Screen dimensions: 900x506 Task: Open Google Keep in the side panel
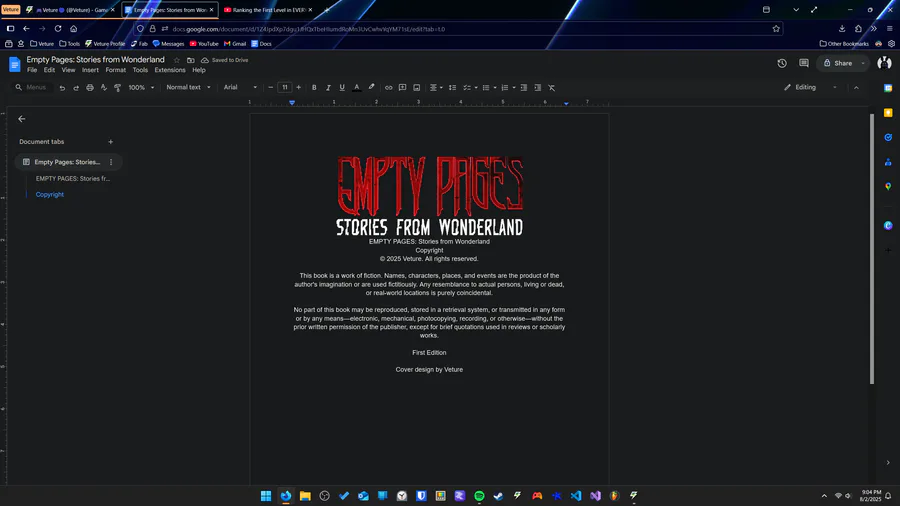click(888, 112)
